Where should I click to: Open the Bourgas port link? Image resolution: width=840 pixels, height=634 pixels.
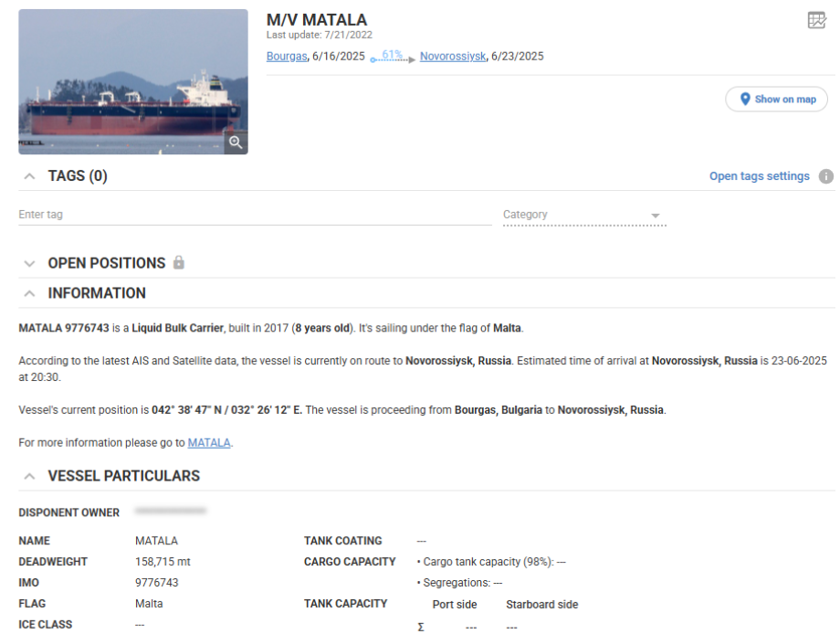coord(287,57)
